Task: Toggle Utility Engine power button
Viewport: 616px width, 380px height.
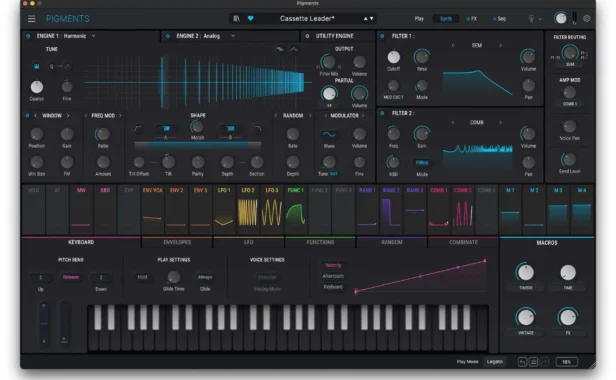Action: [x=307, y=36]
